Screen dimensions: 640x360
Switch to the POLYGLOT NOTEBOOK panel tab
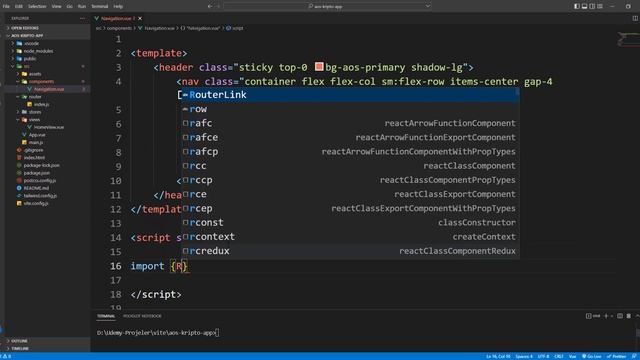click(x=142, y=316)
